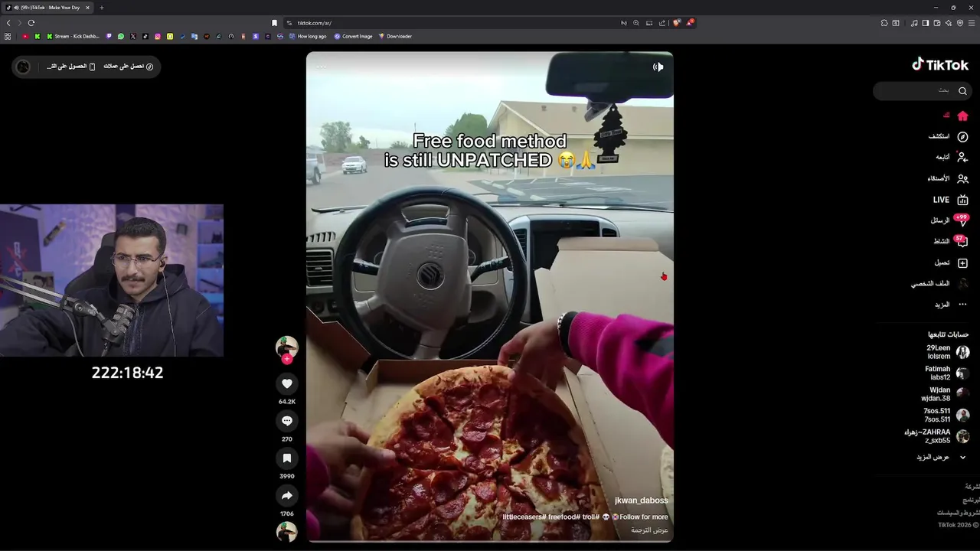Click the 'احصل على عملات' get coins button
The width and height of the screenshot is (980, 551).
point(129,67)
